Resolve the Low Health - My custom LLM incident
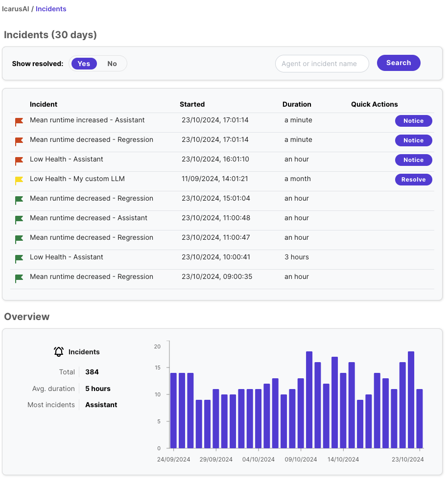Screen dimensions: 448x483 pyautogui.click(x=414, y=180)
